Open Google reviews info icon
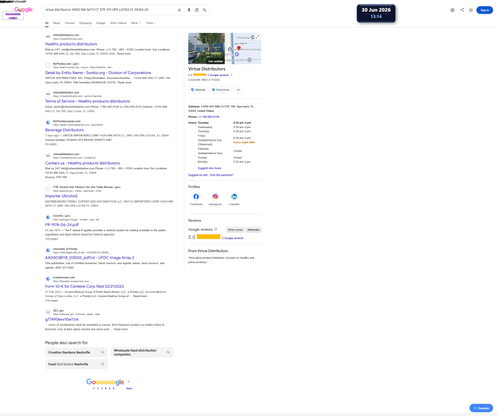 tap(216, 229)
